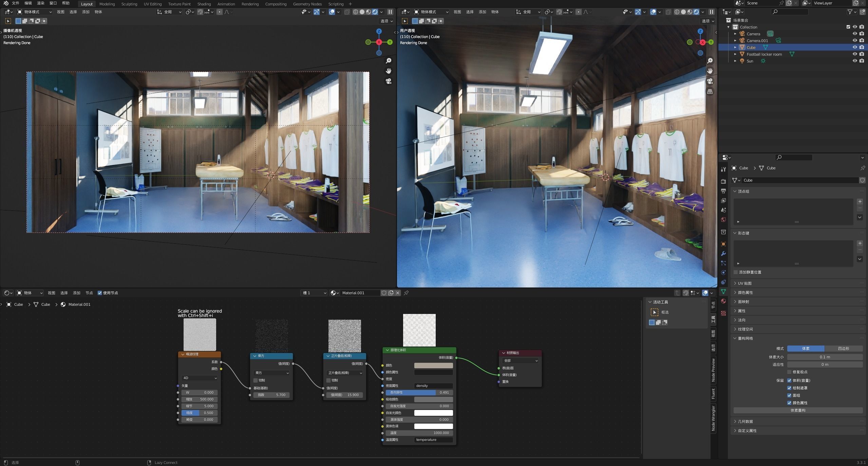Open the 槽 1 material slot dropdown
The width and height of the screenshot is (868, 466).
tap(314, 293)
